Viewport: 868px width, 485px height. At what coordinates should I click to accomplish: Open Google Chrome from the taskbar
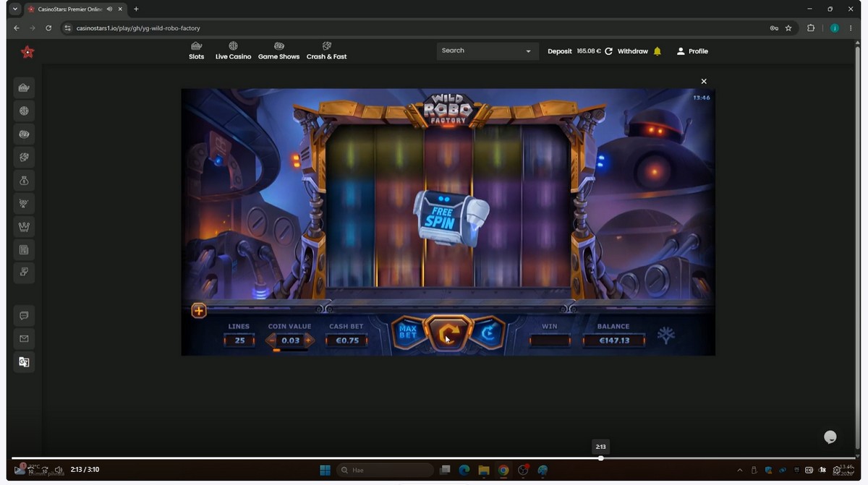click(x=503, y=471)
